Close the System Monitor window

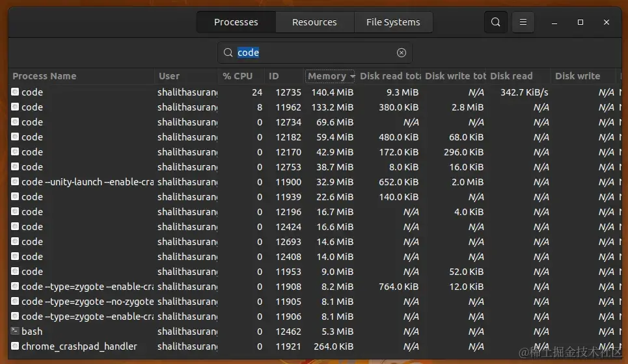607,22
